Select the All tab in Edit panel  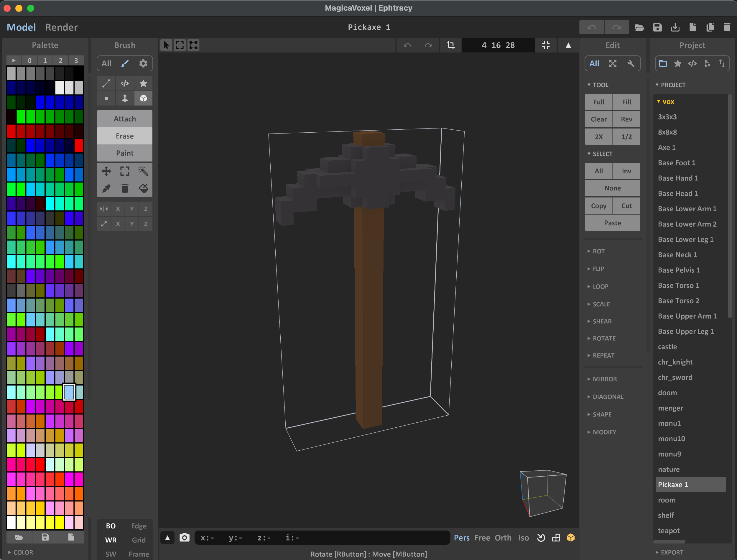pos(594,63)
